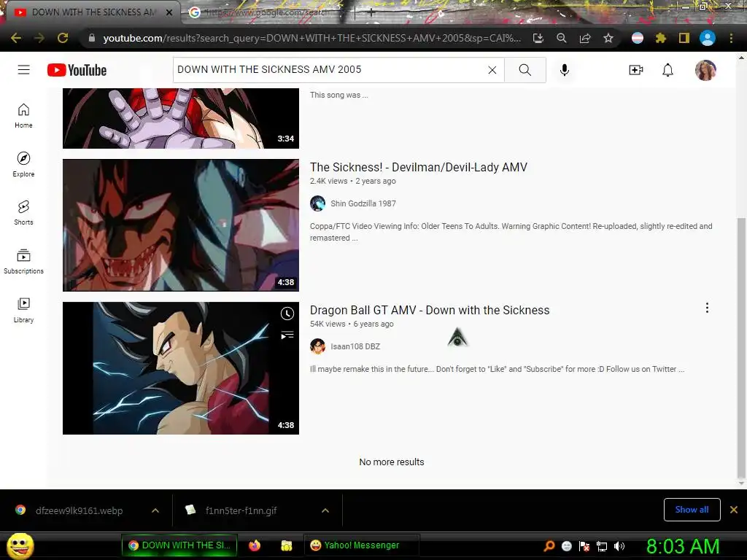Click the YouTube logo
The height and width of the screenshot is (560, 747).
coord(77,70)
